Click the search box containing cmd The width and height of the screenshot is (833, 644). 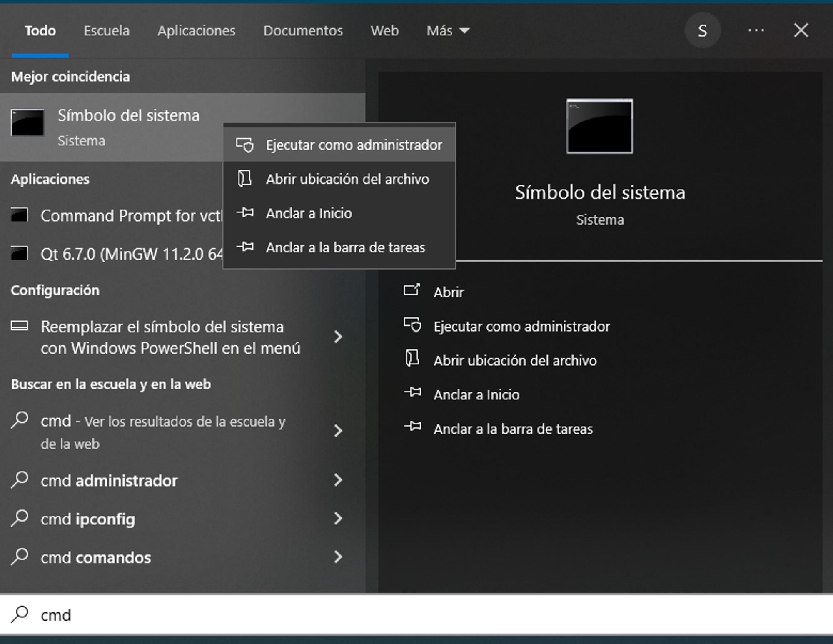pos(416,615)
